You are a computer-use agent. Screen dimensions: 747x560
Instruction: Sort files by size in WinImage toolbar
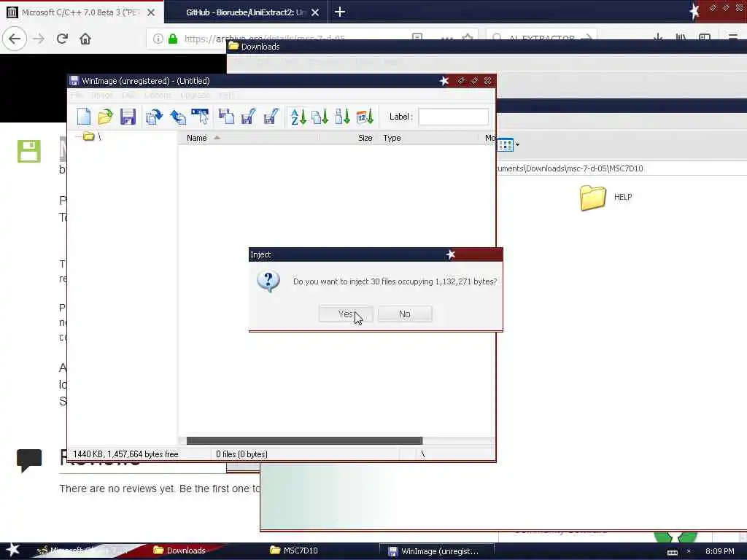(x=342, y=117)
